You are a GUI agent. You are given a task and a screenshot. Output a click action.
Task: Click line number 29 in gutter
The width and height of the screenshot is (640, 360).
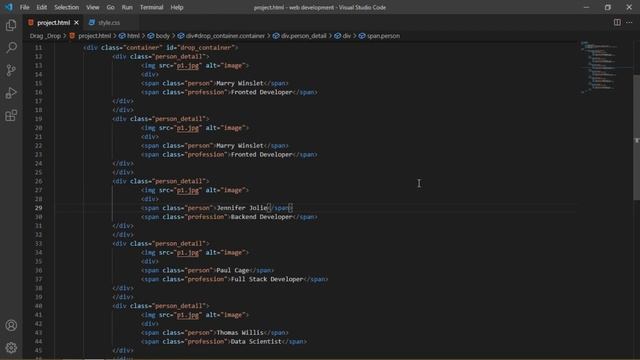pyautogui.click(x=38, y=208)
